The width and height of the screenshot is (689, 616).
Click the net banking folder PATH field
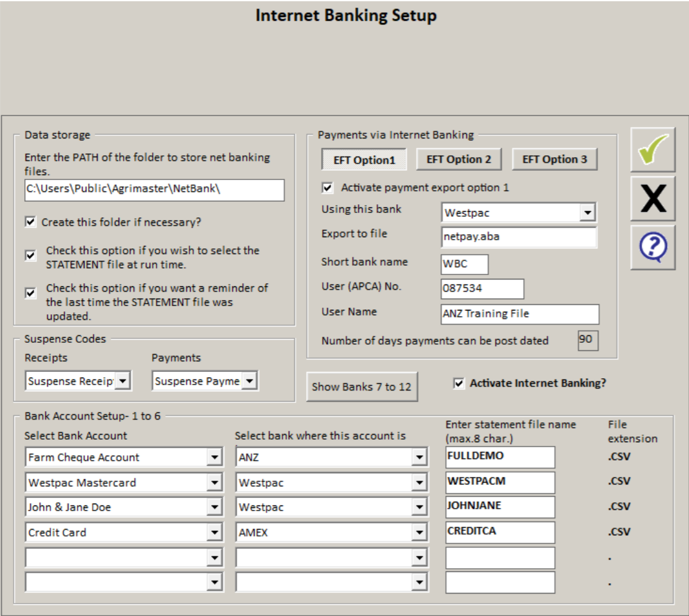pos(154,190)
